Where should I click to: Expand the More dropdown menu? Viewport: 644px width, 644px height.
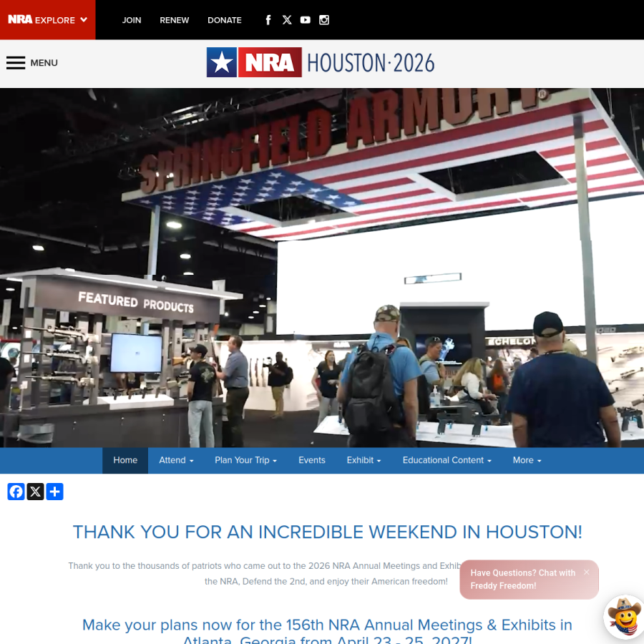(527, 460)
